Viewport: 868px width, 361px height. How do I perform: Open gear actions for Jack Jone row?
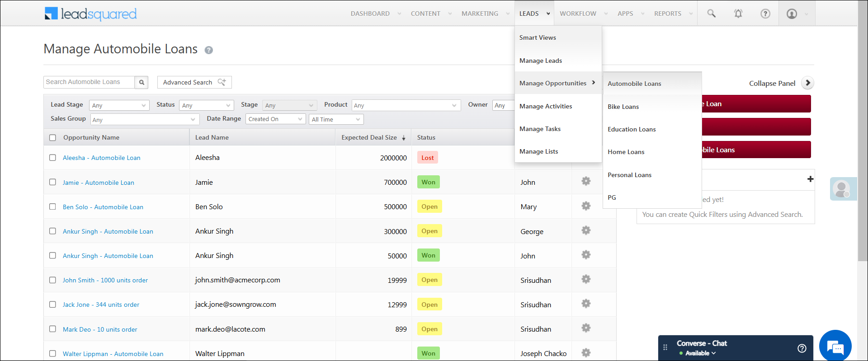pos(586,304)
